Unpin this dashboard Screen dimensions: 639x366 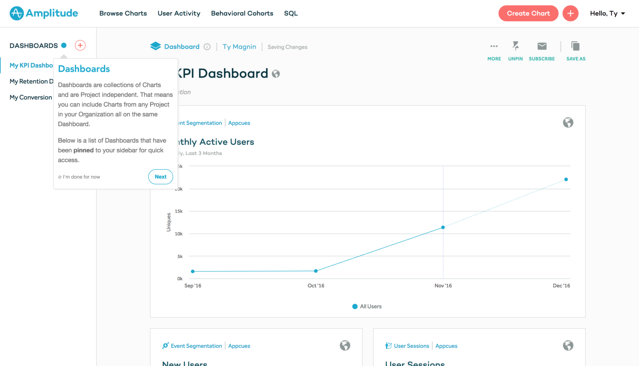(515, 51)
